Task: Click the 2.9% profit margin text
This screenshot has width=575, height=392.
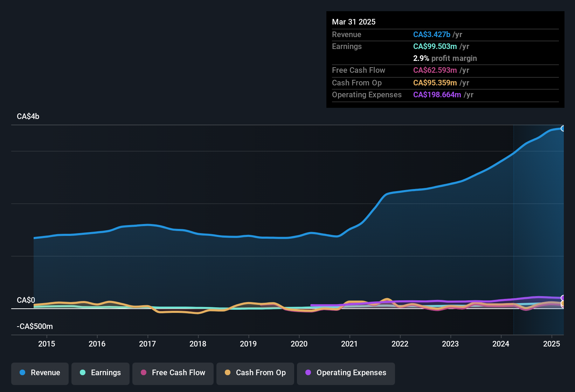Action: (445, 58)
